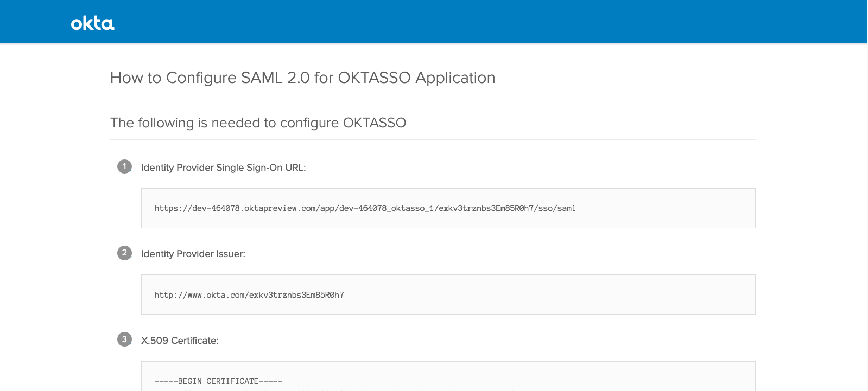Viewport: 868px width, 391px height.
Task: Click the step 3 number badge
Action: tap(124, 339)
